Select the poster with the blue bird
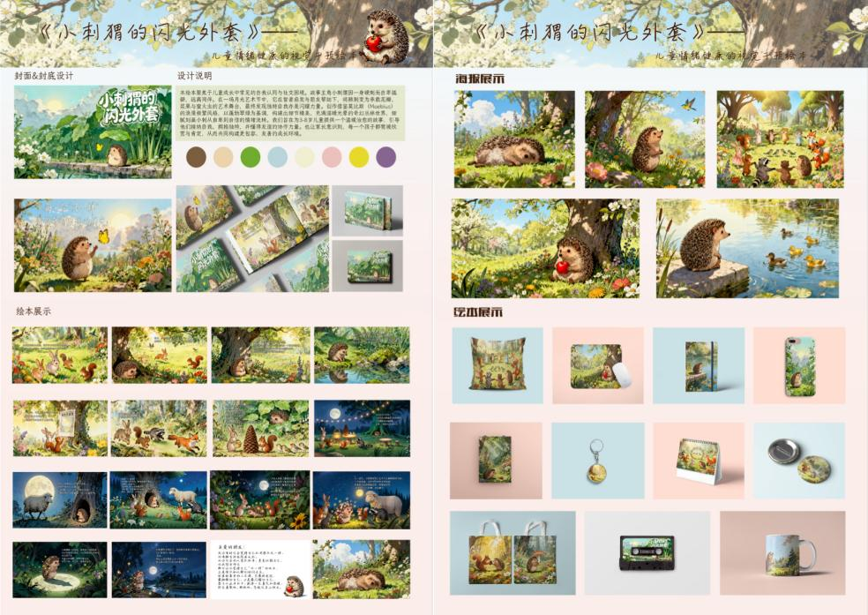Screen dimensions: 868x615 point(644,139)
